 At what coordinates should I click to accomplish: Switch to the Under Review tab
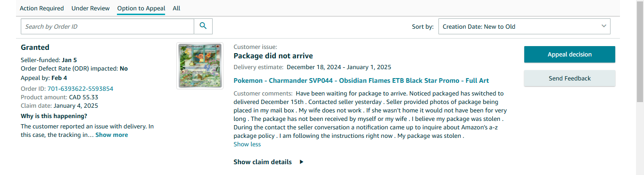coord(91,8)
